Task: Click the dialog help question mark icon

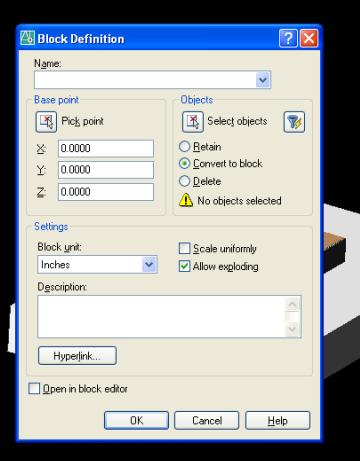Action: point(288,38)
